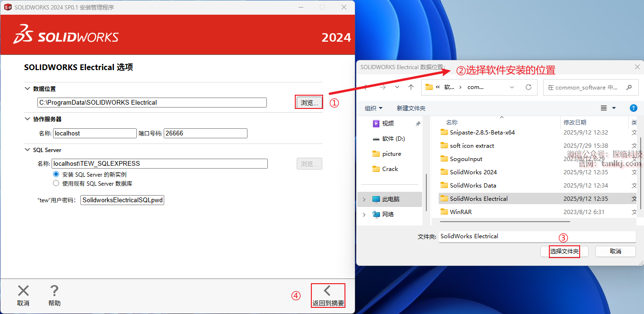Select use existing SQL Server database option
Viewport: 644px width, 314px height.
click(x=56, y=183)
